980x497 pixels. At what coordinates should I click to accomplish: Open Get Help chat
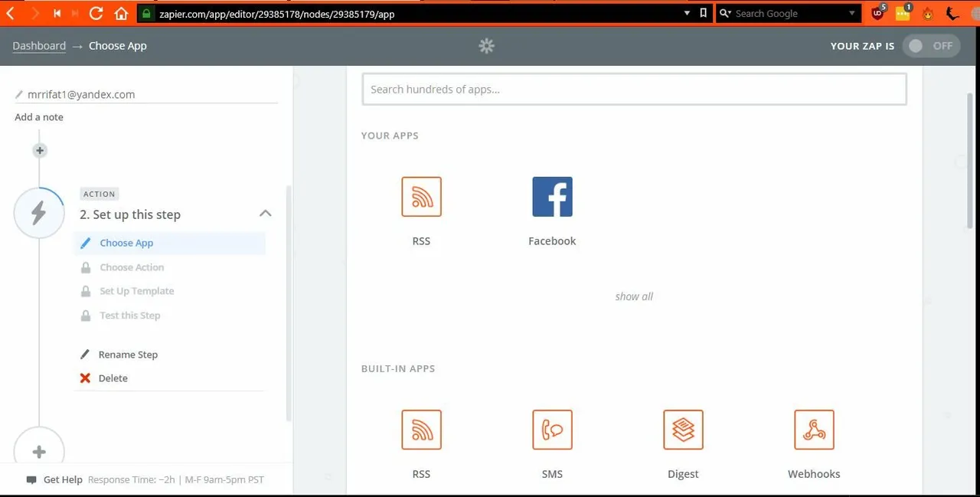63,479
